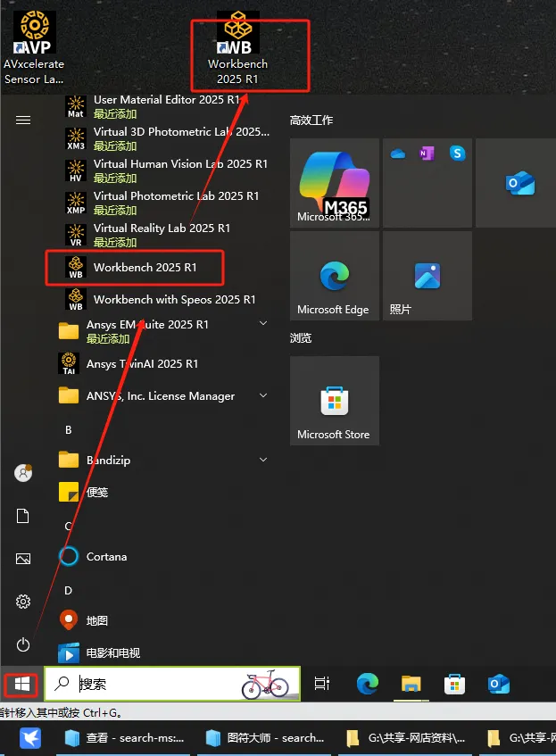Click the blue bird app icon
The width and height of the screenshot is (556, 756).
point(30,737)
